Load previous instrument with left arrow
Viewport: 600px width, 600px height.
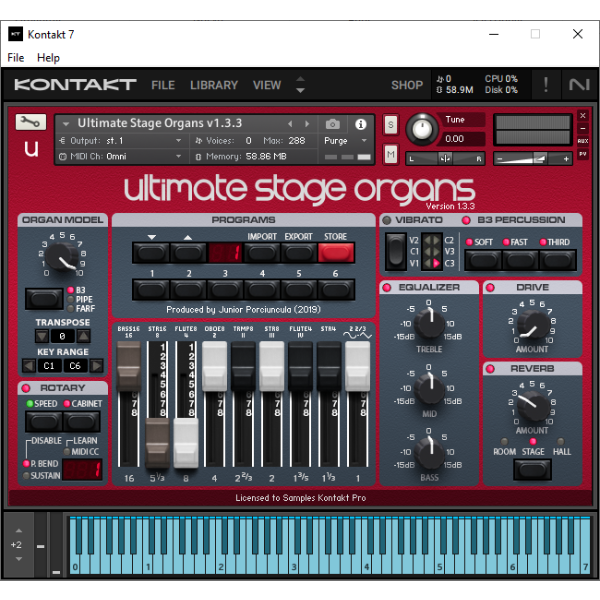(290, 124)
